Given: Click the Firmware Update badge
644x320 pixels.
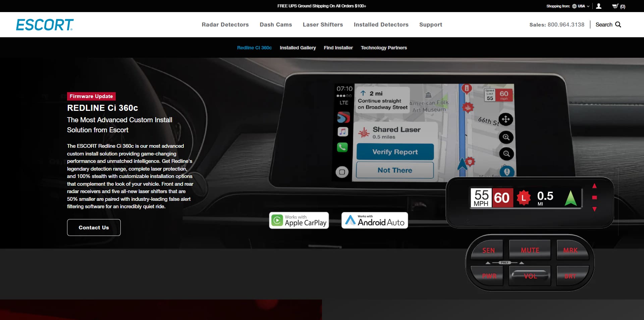Looking at the screenshot, I should pos(91,96).
